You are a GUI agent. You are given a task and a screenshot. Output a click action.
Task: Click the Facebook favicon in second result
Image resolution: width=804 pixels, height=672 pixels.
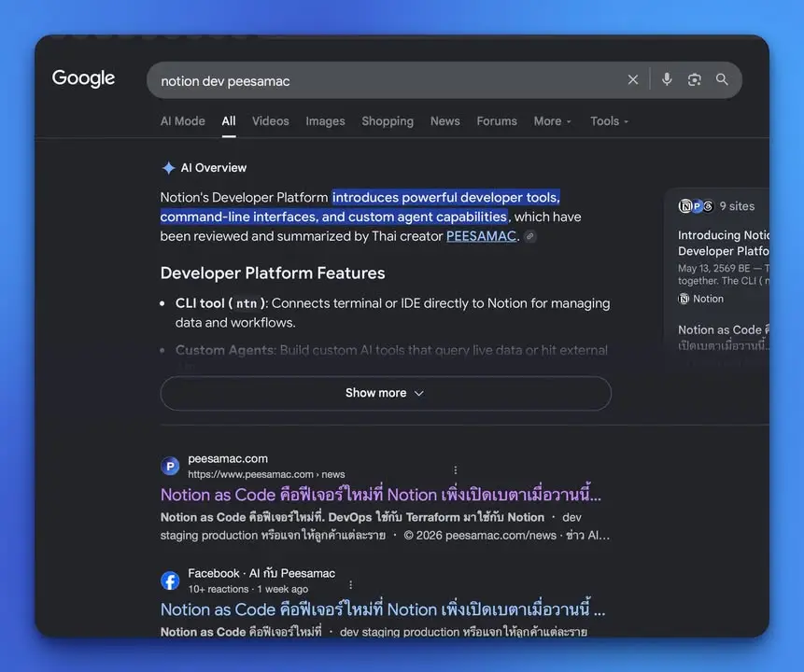pos(170,581)
